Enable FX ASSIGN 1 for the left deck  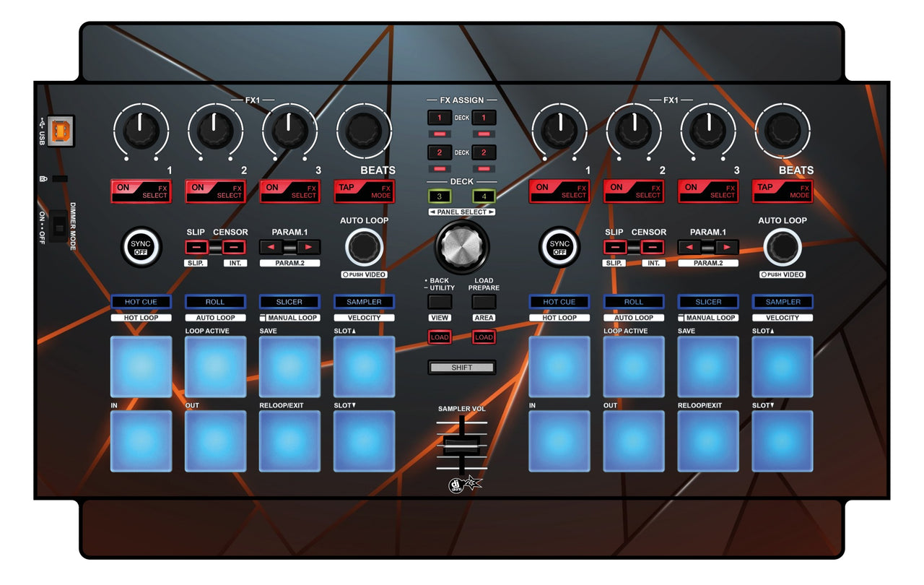[x=440, y=118]
